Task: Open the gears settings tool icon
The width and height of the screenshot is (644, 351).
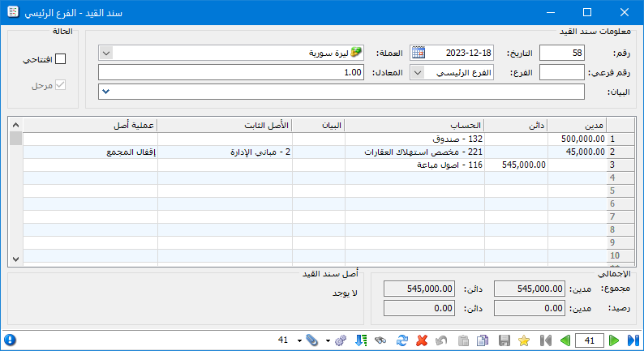Action: (x=341, y=340)
